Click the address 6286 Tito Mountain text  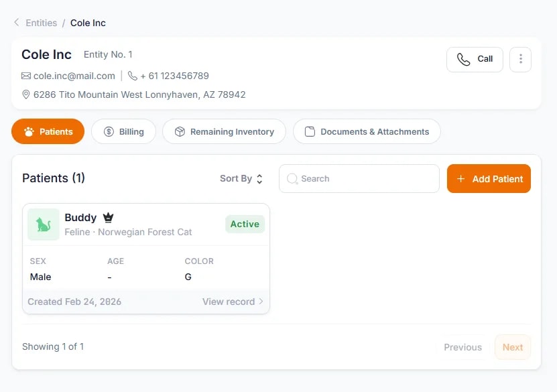pos(139,94)
